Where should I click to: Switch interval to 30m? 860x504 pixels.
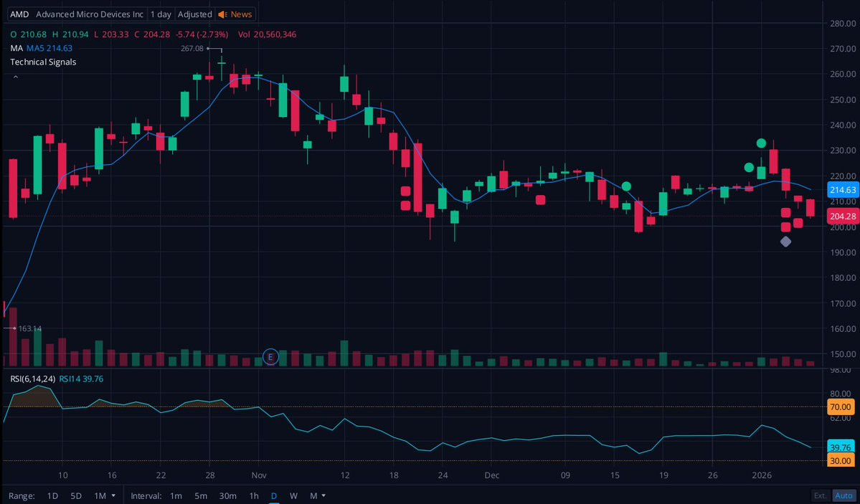tap(227, 496)
